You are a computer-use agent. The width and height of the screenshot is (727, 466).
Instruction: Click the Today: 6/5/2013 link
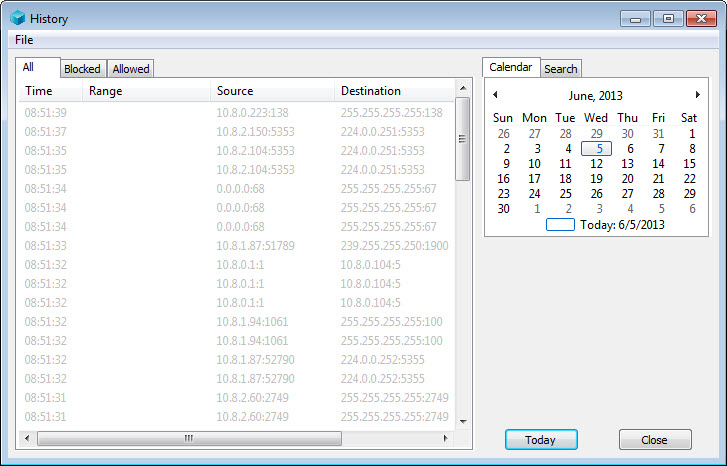(621, 225)
